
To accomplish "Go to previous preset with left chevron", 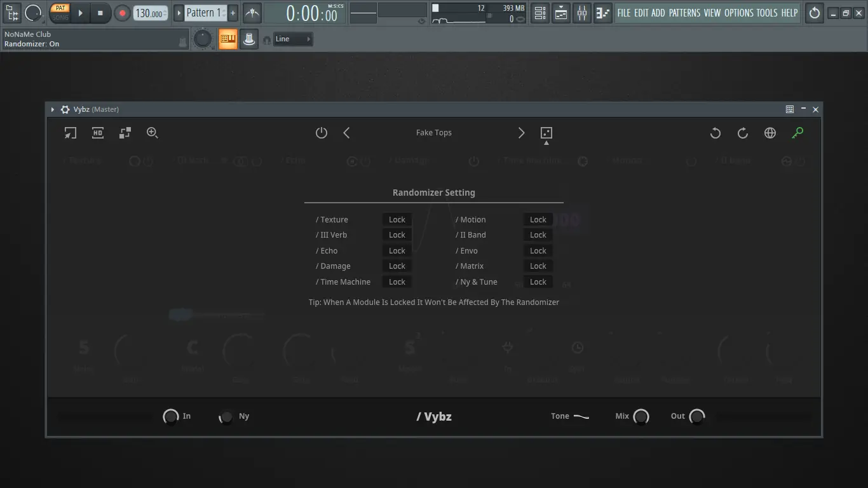I will coord(346,133).
